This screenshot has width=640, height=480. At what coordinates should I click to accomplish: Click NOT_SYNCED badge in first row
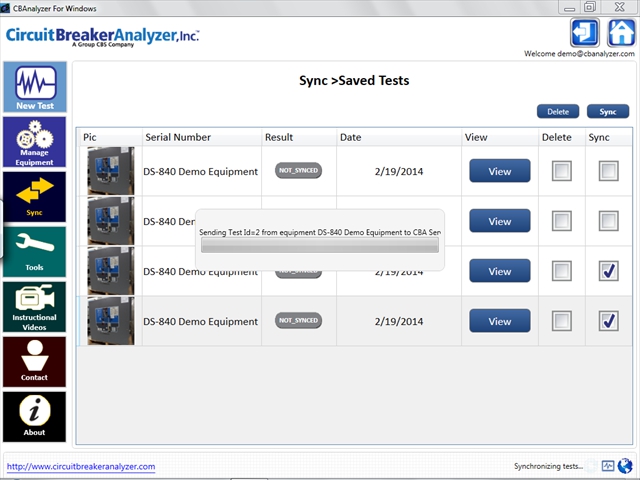298,171
